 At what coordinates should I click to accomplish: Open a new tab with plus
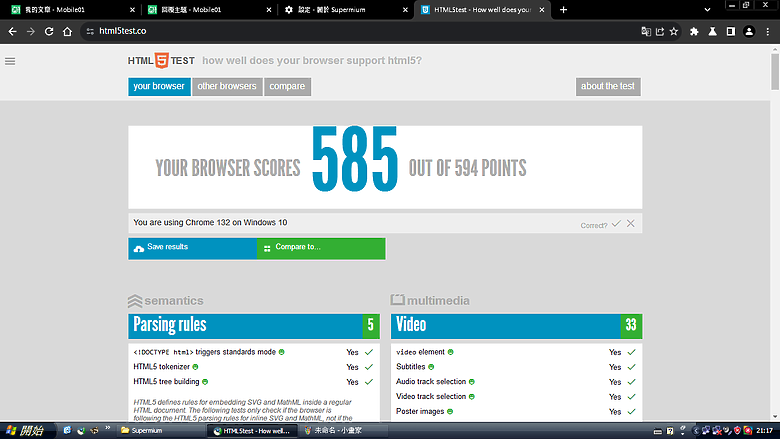pos(563,9)
